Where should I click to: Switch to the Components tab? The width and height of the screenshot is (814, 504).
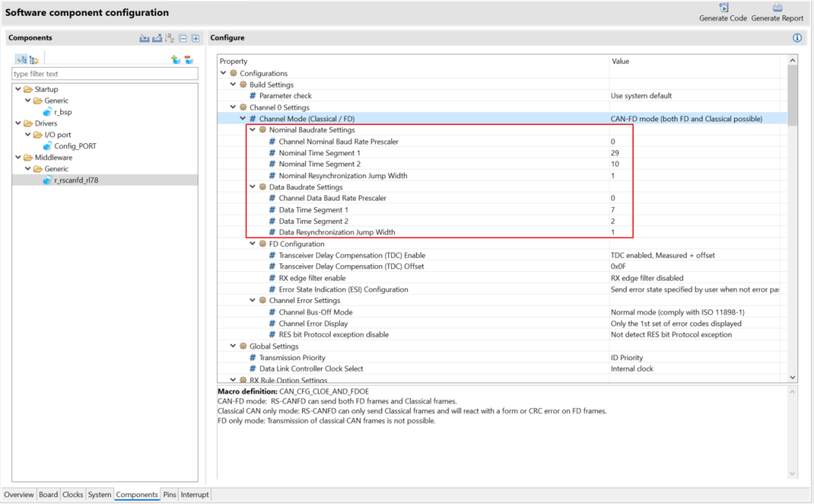pos(137,495)
